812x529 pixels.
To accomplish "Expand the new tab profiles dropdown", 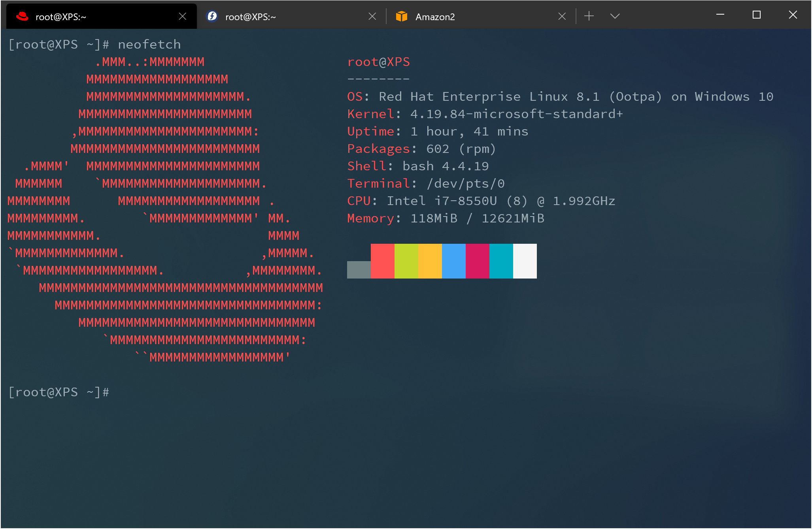I will pyautogui.click(x=615, y=16).
